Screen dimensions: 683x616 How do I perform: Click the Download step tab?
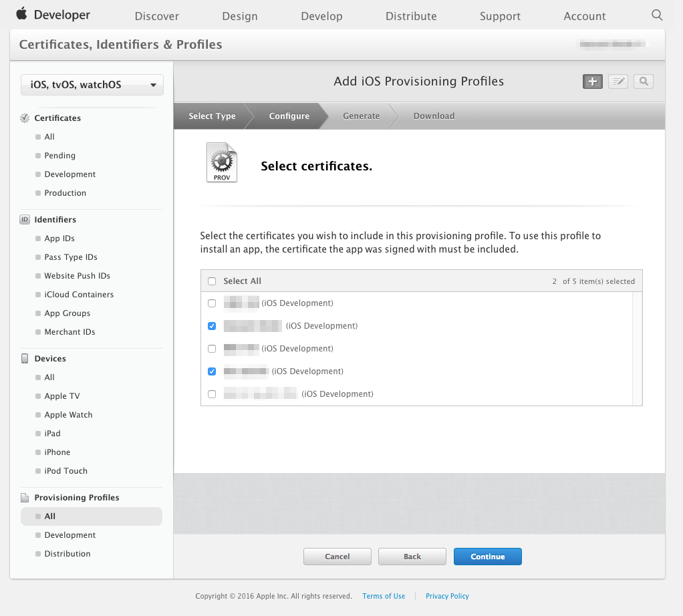(434, 116)
